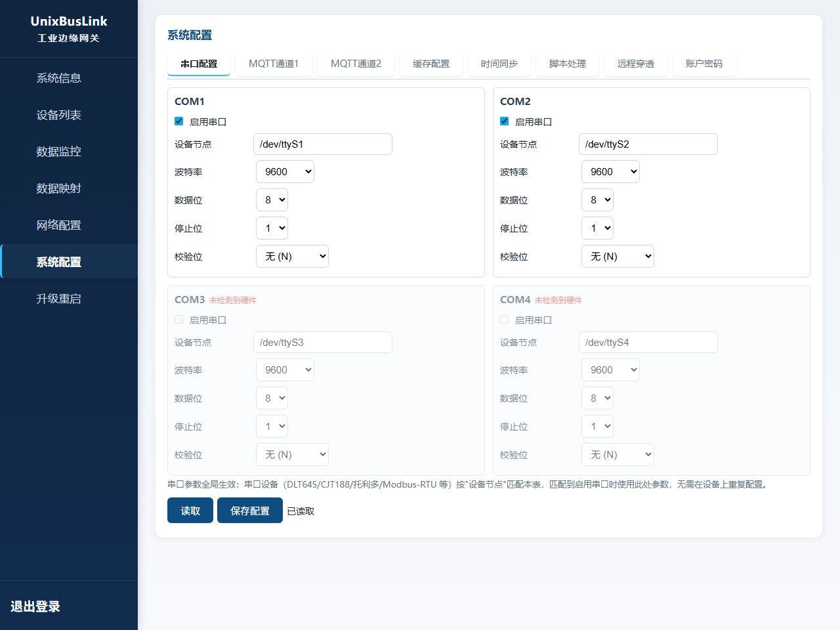
Task: Click COM2 设备节点 input field
Action: pyautogui.click(x=648, y=144)
